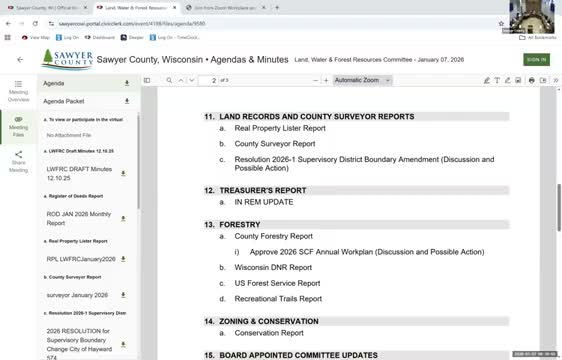This screenshot has height=360, width=562.
Task: Toggle the PDF viewer sidebar
Action: coord(147,80)
